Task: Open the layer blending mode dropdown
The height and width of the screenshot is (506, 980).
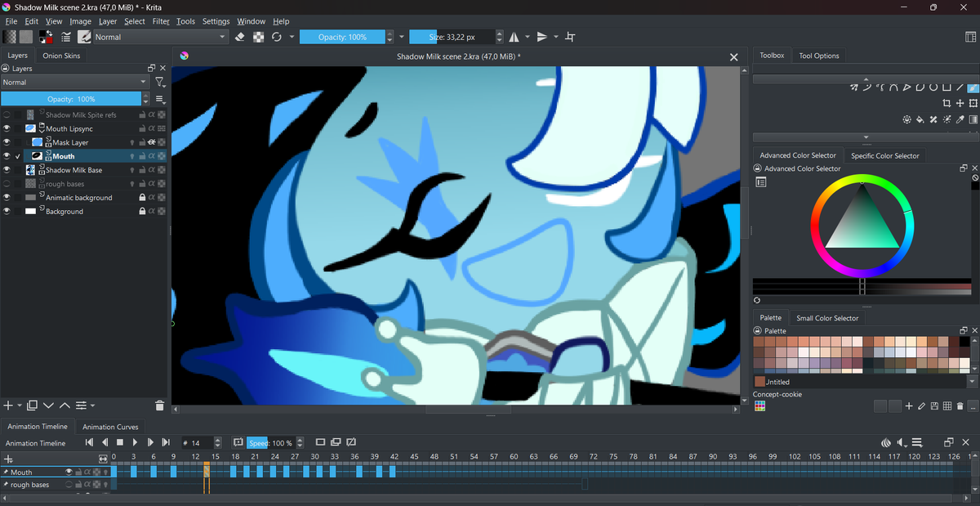Action: click(74, 83)
